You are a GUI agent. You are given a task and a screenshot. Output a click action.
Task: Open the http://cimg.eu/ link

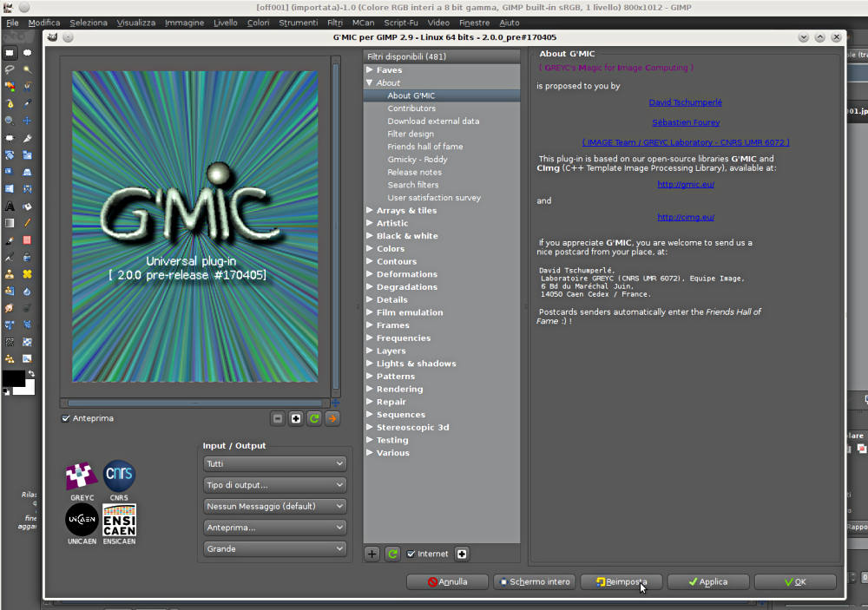click(686, 217)
